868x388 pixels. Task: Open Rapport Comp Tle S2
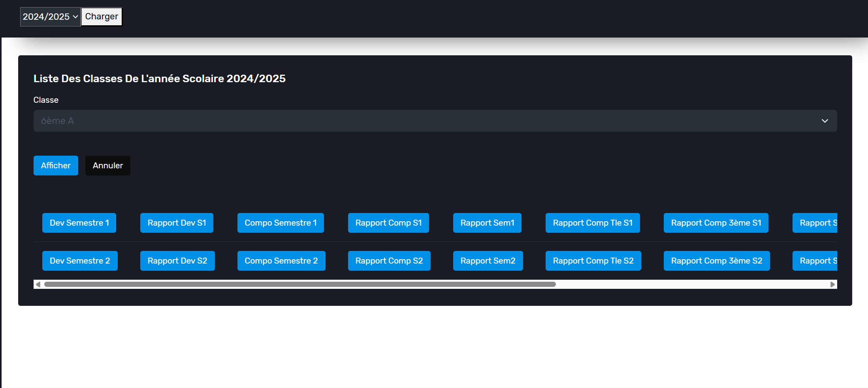pyautogui.click(x=593, y=261)
